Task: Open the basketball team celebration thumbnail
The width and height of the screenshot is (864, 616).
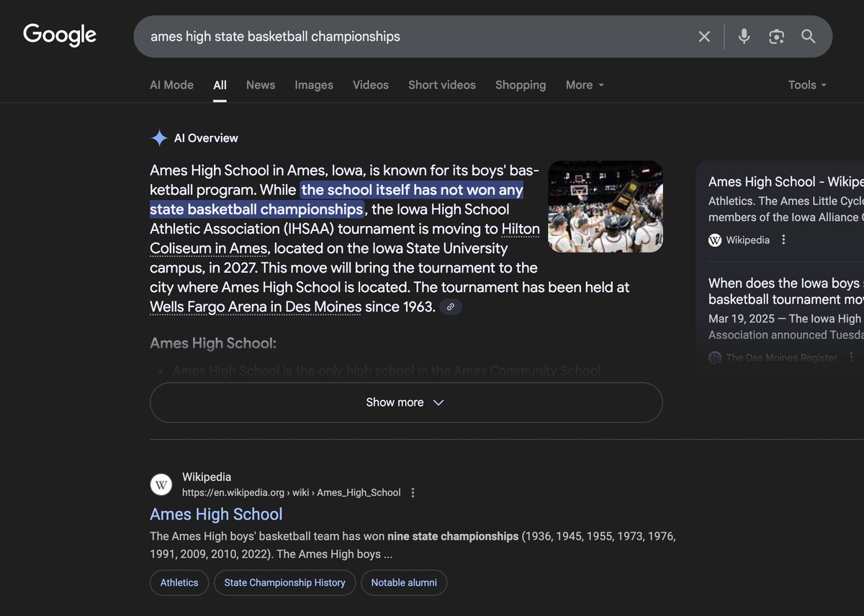Action: point(606,207)
